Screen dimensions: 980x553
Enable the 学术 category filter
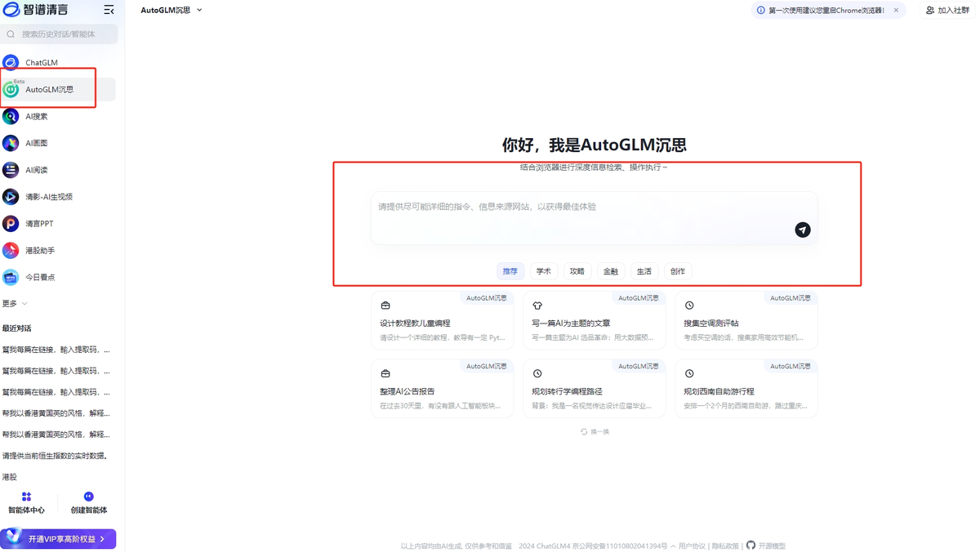pyautogui.click(x=543, y=270)
